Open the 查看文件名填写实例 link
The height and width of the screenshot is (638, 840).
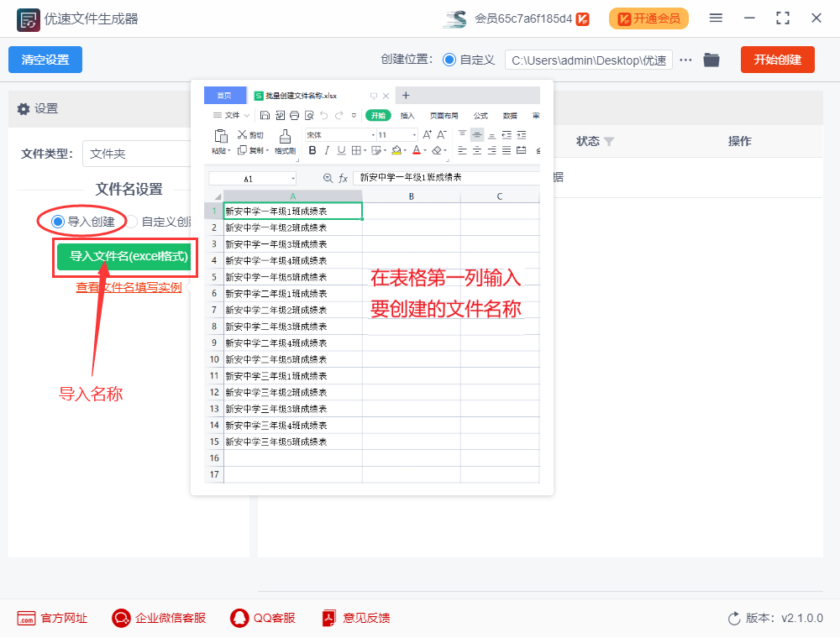tap(129, 287)
